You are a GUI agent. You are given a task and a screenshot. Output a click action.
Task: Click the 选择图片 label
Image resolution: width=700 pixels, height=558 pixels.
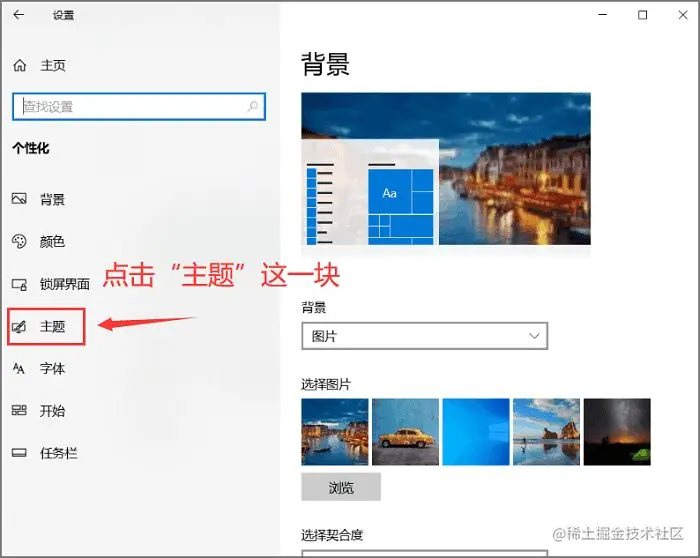[326, 384]
